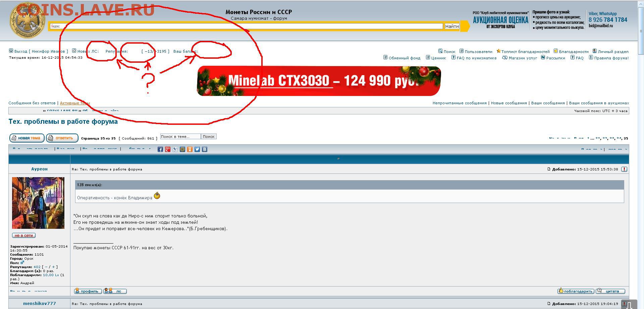
Task: Click question icon beside FAQ по нумизматике
Action: point(453,57)
